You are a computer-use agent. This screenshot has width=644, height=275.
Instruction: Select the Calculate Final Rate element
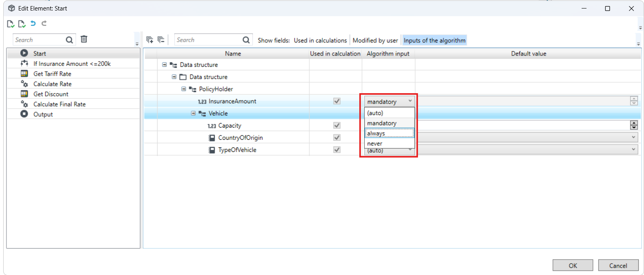(x=60, y=104)
